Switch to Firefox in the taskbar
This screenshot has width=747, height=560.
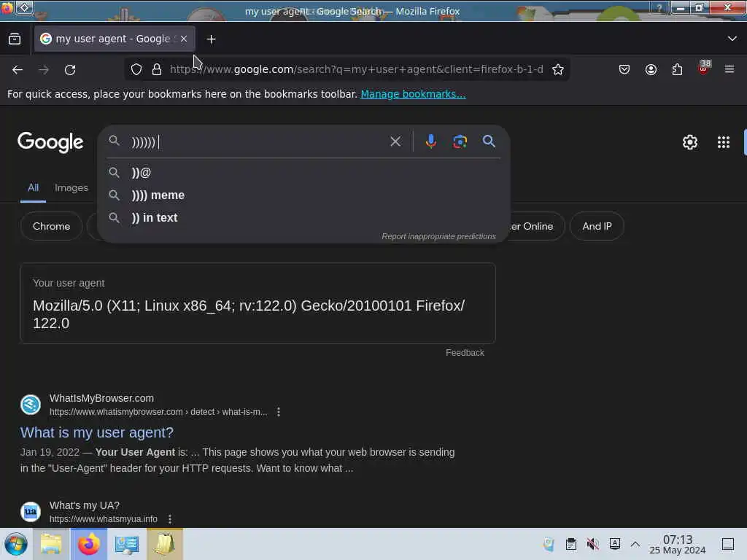tap(89, 544)
